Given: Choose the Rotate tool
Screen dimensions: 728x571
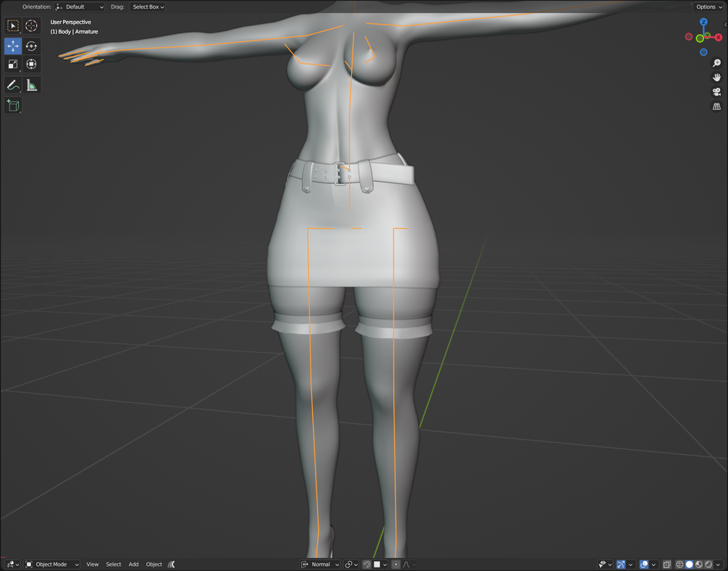Looking at the screenshot, I should tap(31, 46).
